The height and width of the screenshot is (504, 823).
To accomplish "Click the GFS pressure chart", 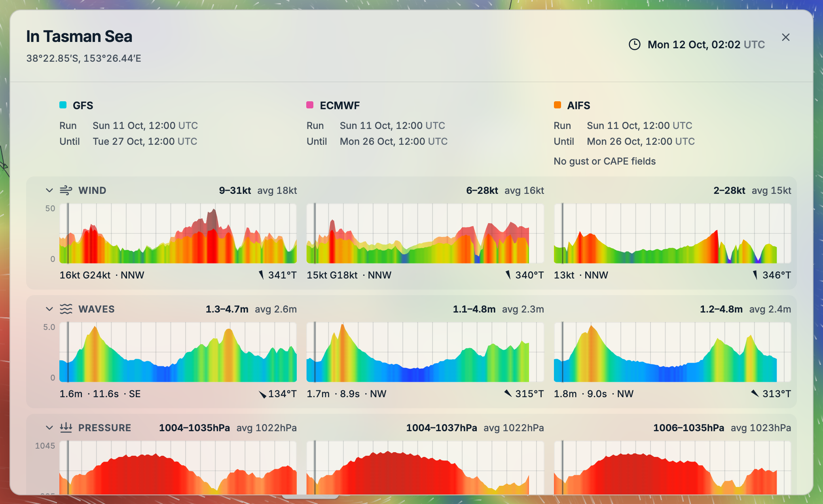I will coord(178,468).
